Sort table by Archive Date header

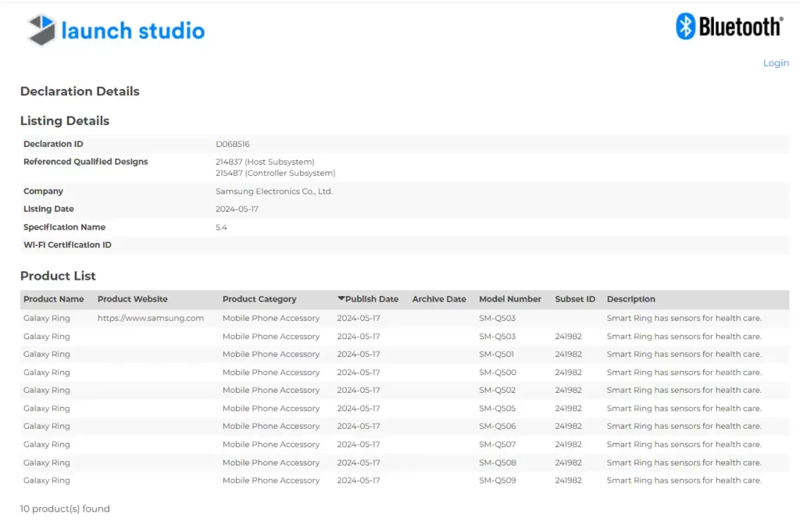(439, 299)
